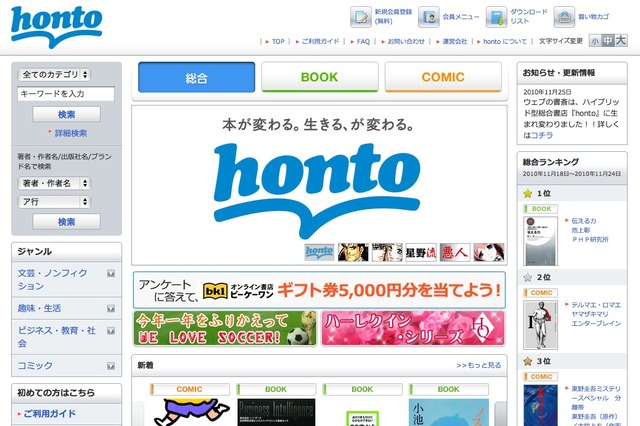Open WE LOVE SOCCER banner

point(225,328)
